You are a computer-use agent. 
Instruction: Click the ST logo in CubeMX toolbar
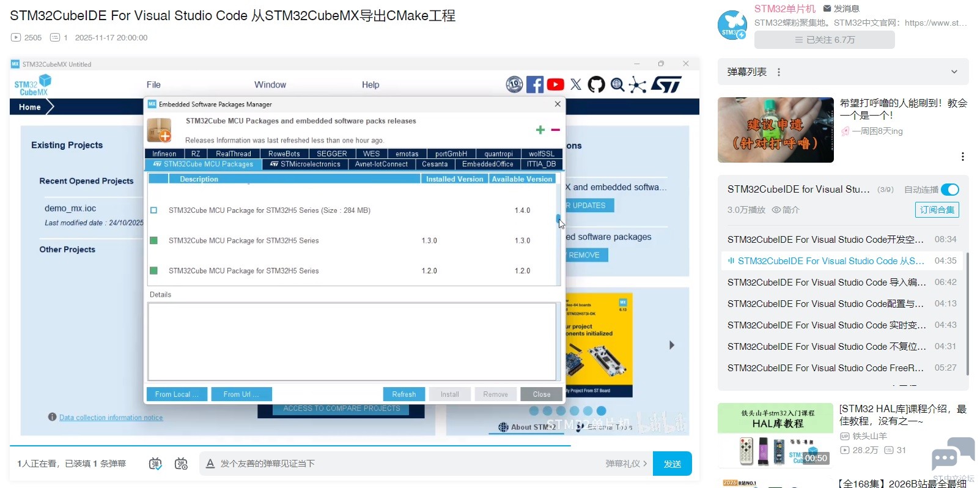pos(666,84)
